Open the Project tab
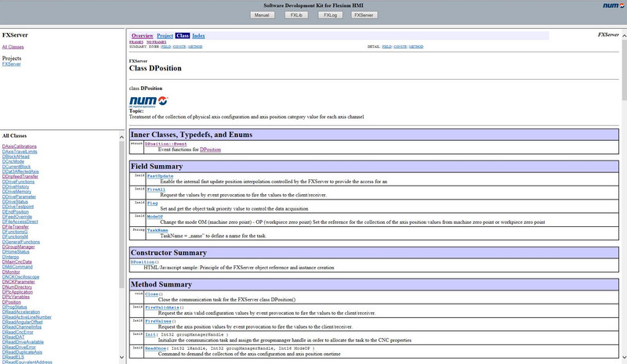Image resolution: width=627 pixels, height=364 pixels. pyautogui.click(x=165, y=36)
